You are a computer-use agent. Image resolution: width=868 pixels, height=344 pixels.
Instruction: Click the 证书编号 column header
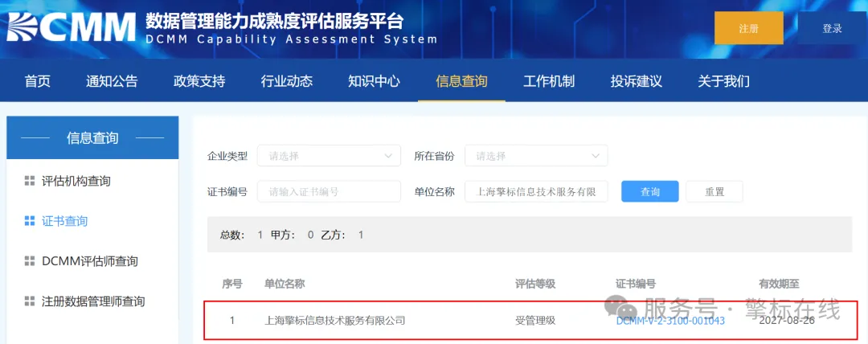tap(636, 285)
